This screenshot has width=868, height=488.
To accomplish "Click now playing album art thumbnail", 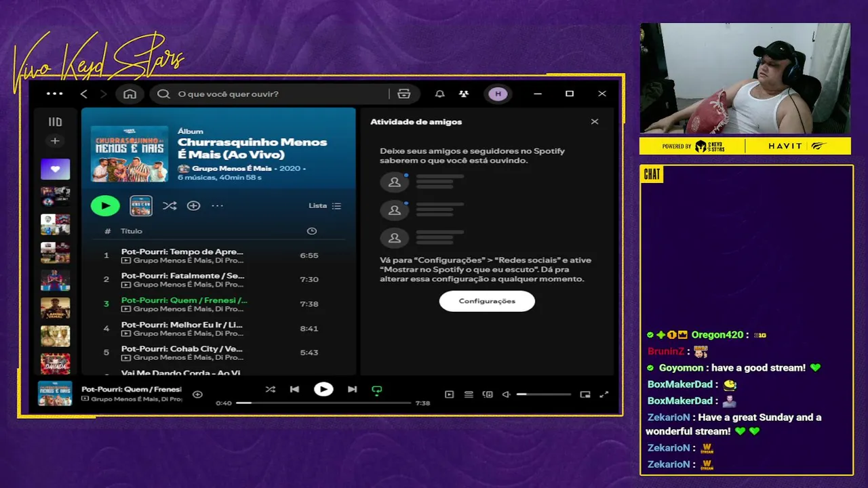I will coord(55,394).
